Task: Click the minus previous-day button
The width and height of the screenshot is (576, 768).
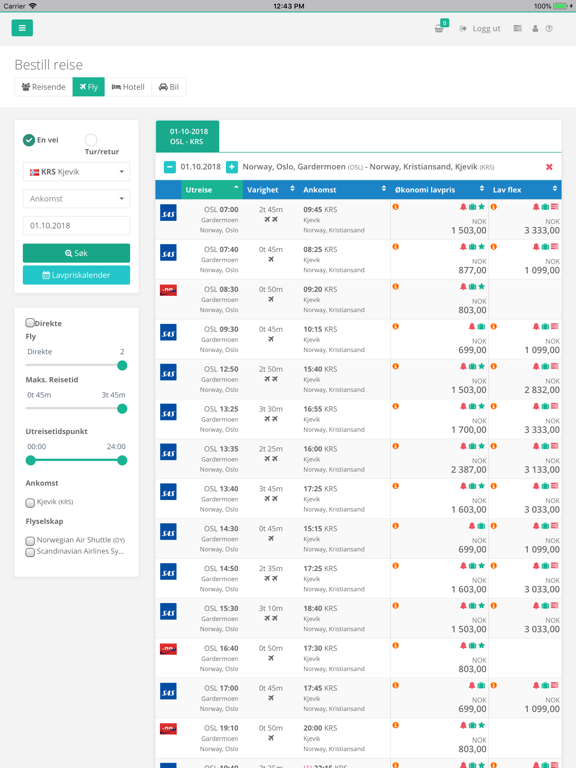Action: (169, 167)
